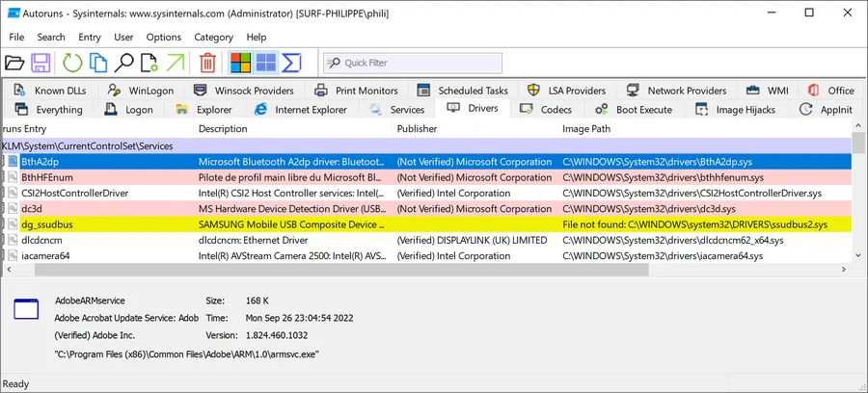Switch to the Codecs tab
The width and height of the screenshot is (868, 393).
point(546,110)
